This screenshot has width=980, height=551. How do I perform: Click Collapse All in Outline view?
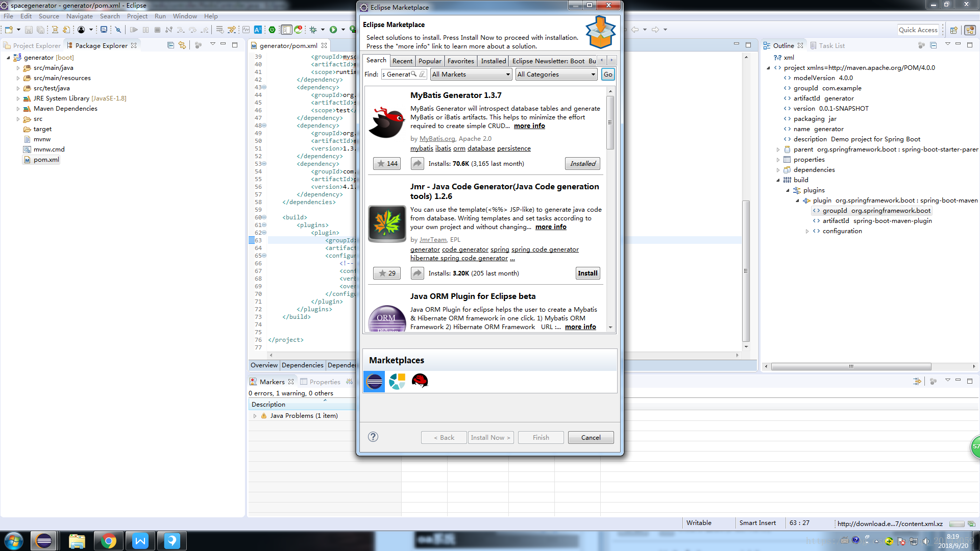click(933, 45)
